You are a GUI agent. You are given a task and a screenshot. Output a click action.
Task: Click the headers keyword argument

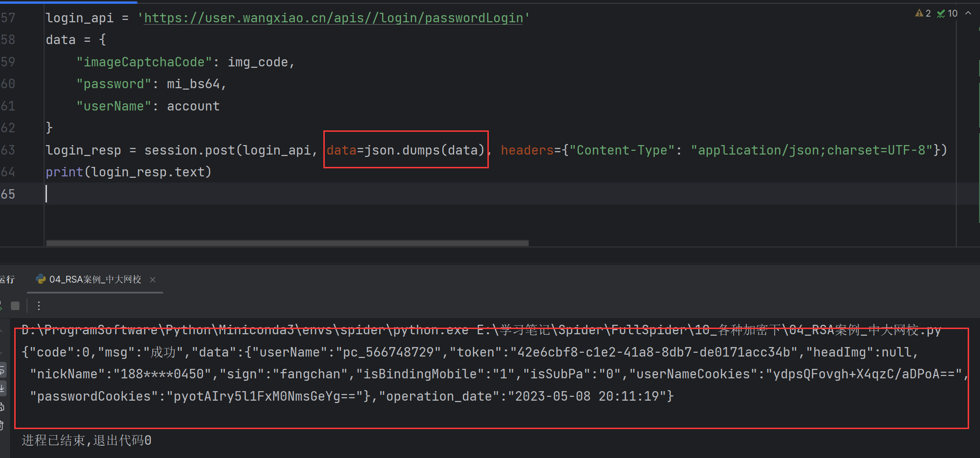[x=527, y=150]
